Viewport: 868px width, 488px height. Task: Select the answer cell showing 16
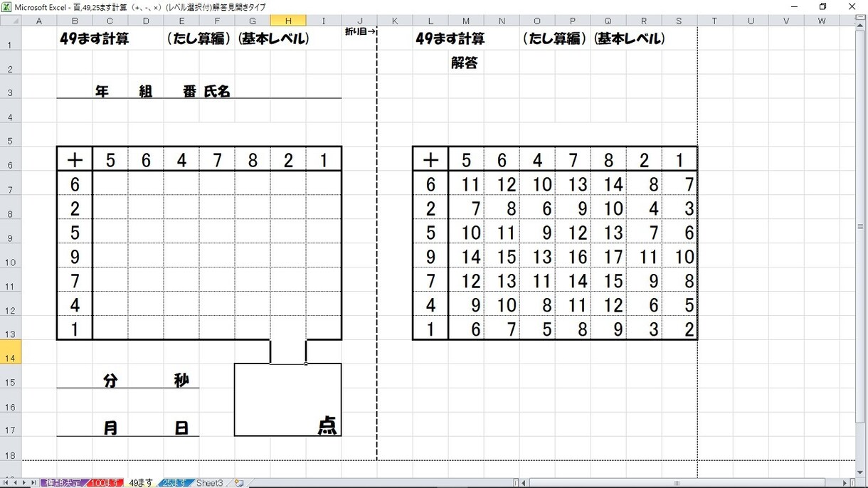coord(573,256)
